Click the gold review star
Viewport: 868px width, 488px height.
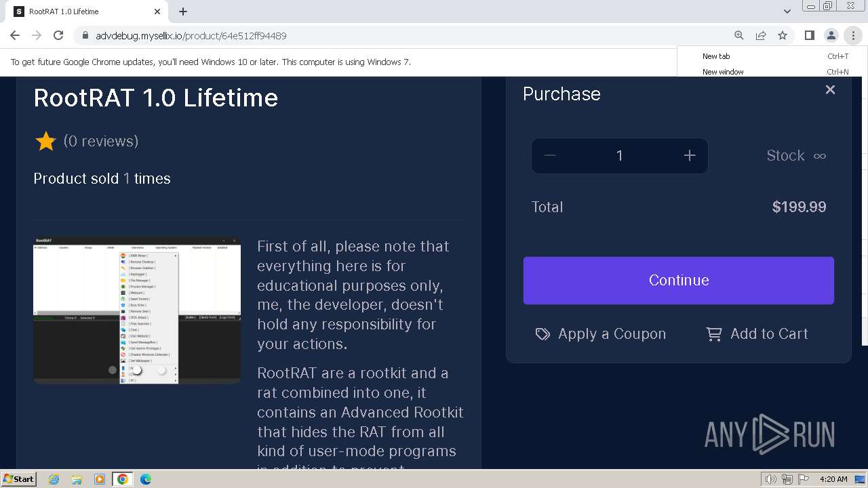click(45, 141)
